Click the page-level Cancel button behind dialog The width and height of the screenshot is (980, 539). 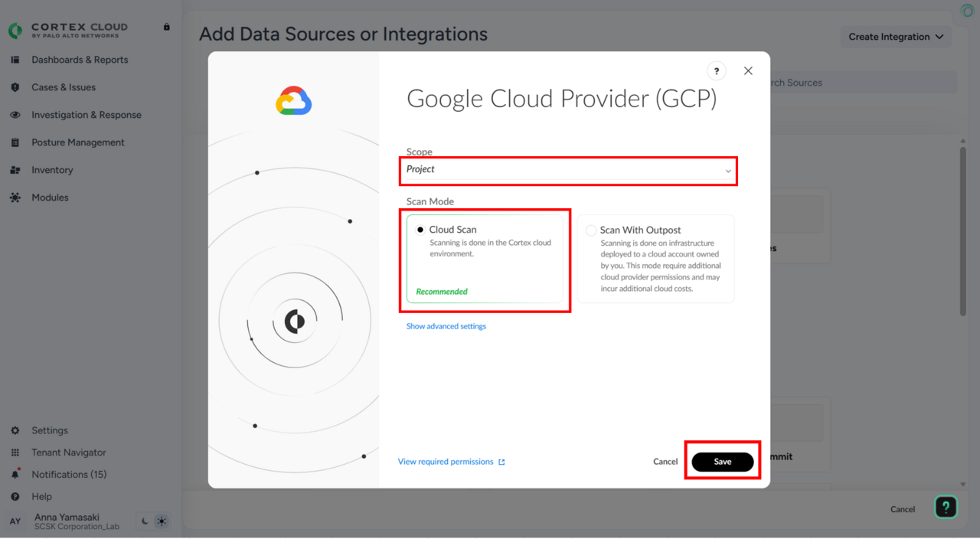[x=903, y=509]
